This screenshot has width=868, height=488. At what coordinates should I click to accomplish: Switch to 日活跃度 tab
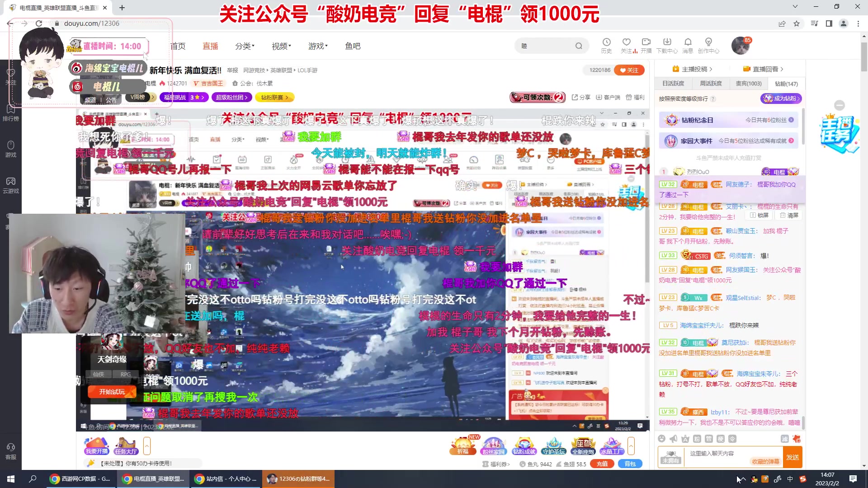[x=673, y=84]
